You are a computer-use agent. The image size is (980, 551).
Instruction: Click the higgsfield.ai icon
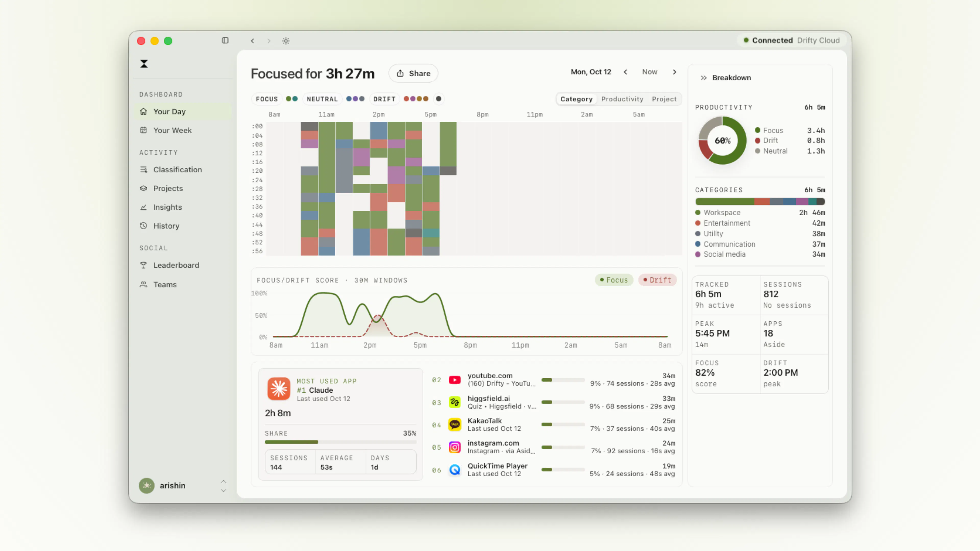point(455,402)
